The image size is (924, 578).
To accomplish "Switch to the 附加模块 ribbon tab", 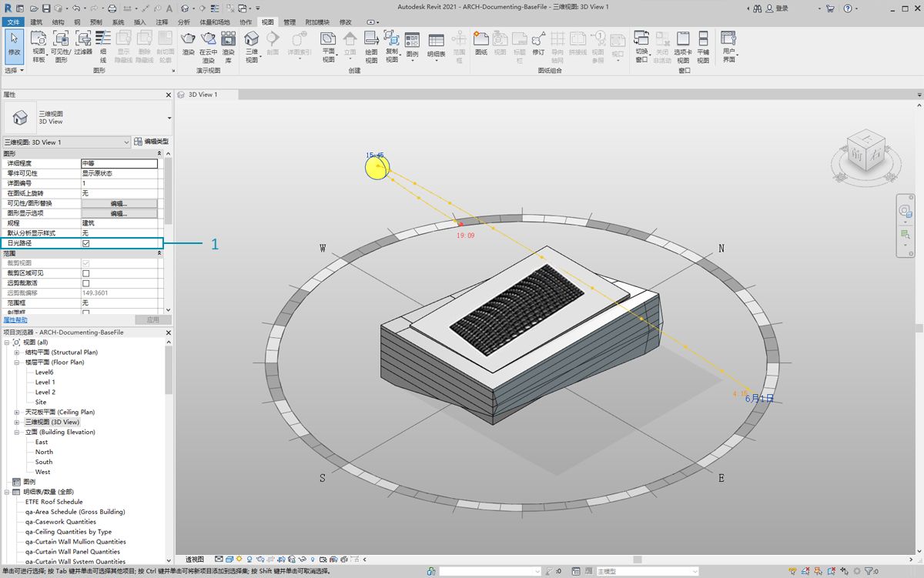I will pos(317,22).
